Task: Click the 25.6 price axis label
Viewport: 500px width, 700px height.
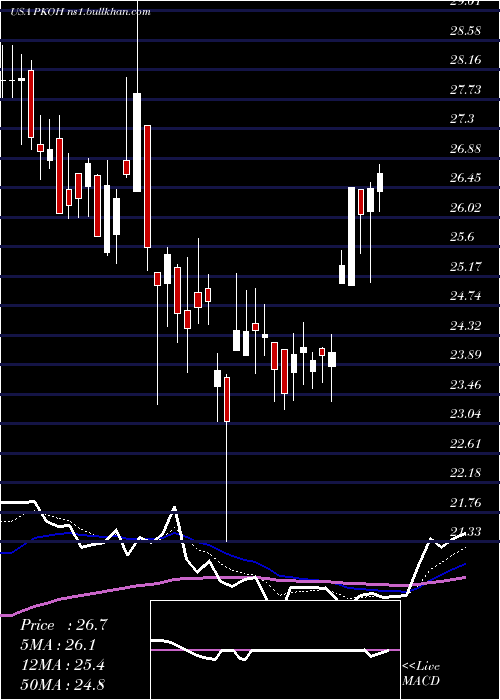Action: coord(462,237)
